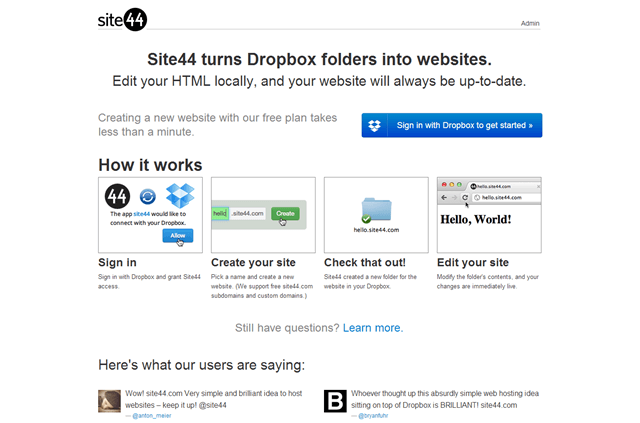Click the tweet starting 'Whoever thought up this absurdly'

[445, 399]
